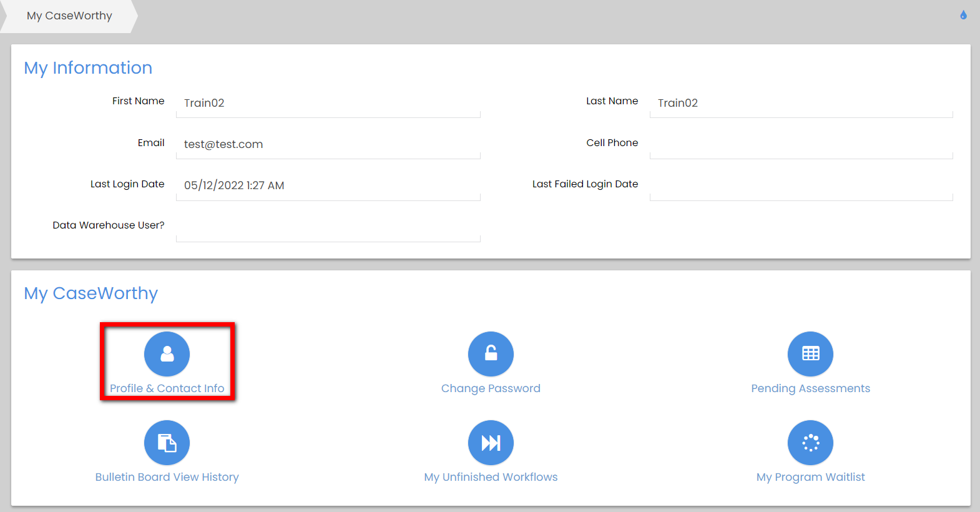Click the Change Password unlock icon
Image resolution: width=980 pixels, height=512 pixels.
pos(491,354)
